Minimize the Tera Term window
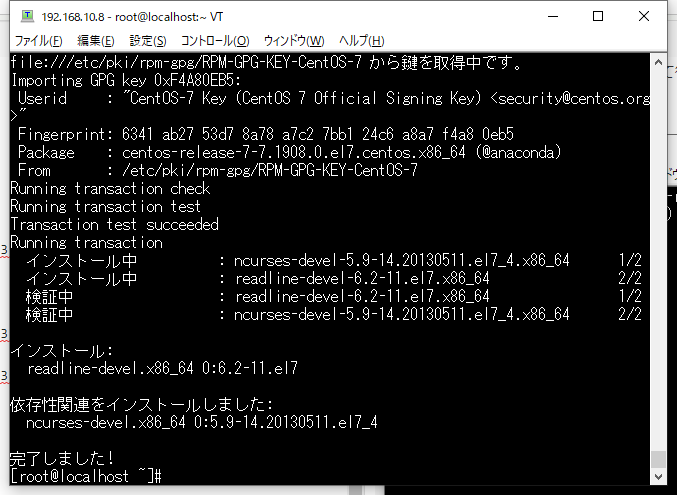 [x=553, y=16]
